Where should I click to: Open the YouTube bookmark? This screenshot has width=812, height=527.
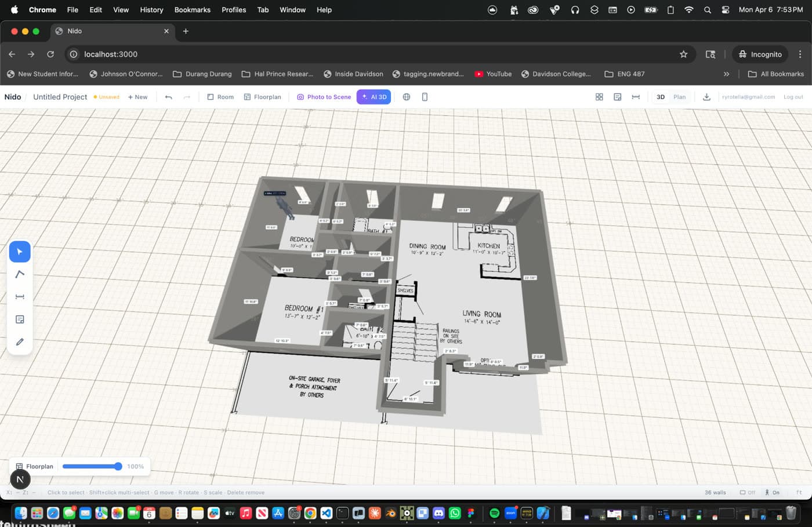click(x=493, y=74)
